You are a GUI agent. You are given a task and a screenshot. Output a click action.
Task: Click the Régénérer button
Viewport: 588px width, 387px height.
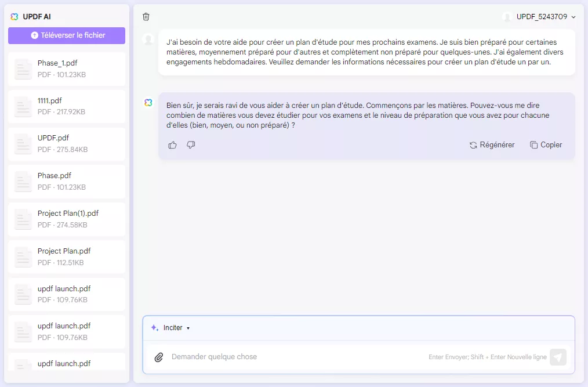(x=492, y=145)
